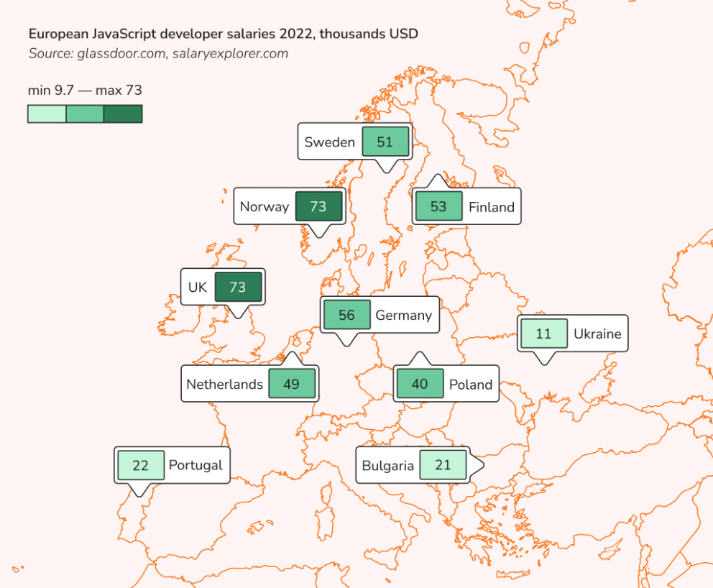
Task: Click the lightest green legend swatch
Action: pyautogui.click(x=47, y=114)
